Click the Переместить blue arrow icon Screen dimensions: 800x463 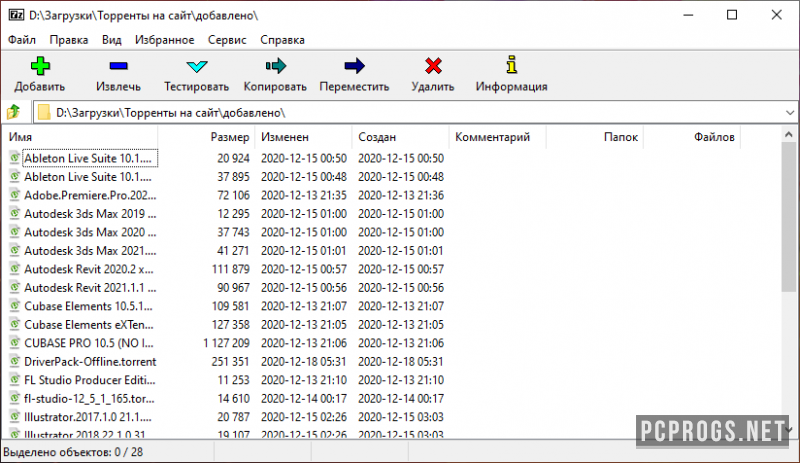[x=354, y=66]
